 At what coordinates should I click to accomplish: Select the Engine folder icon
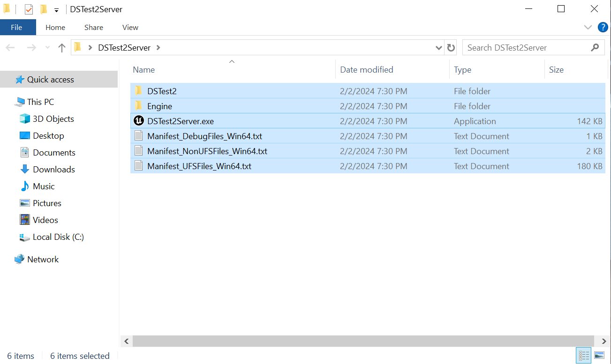pyautogui.click(x=138, y=106)
